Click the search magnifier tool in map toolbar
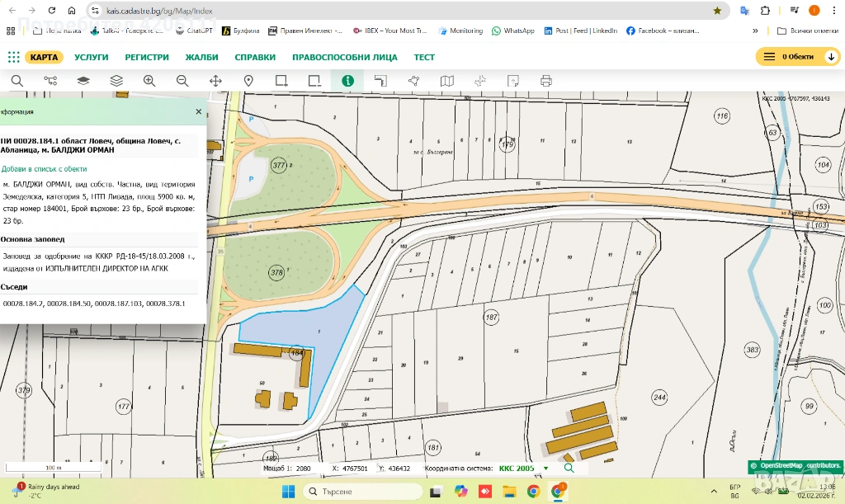Screen dimensions: 845x504 17,81
